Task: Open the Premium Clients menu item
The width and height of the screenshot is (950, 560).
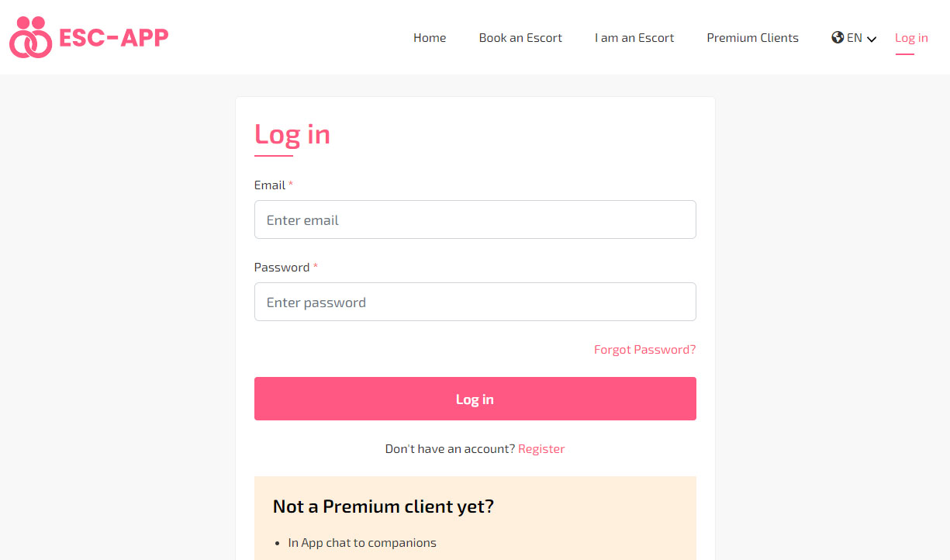Action: [752, 38]
